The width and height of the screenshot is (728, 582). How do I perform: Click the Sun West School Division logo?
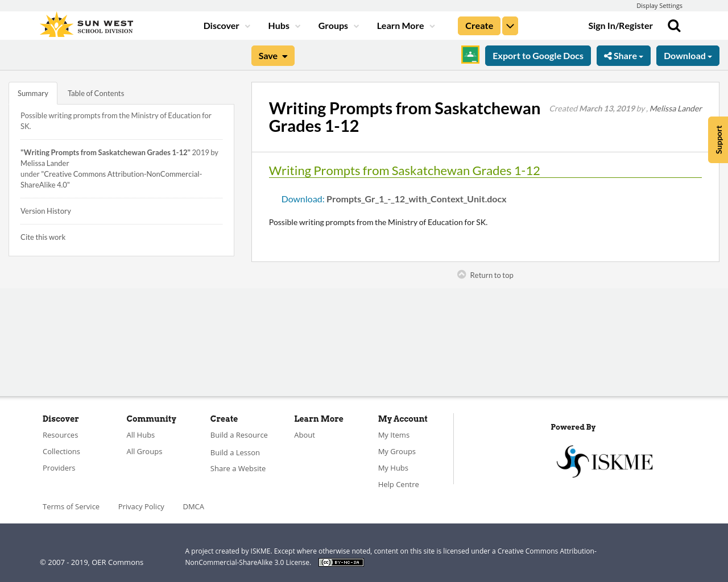pyautogui.click(x=85, y=24)
